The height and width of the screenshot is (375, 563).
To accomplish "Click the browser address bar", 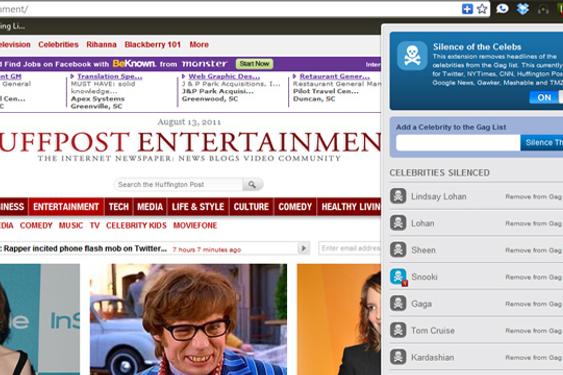I will 230,9.
